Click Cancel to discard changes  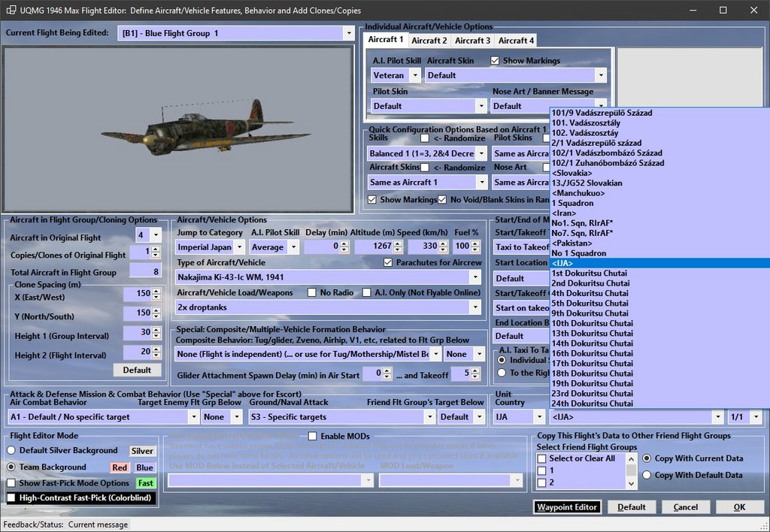point(685,507)
